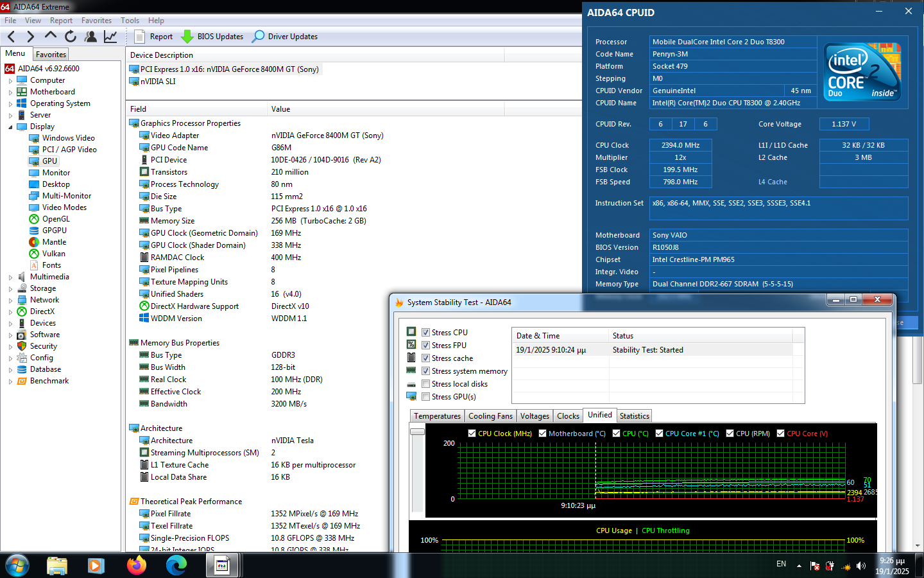Open BIOS Updates
Image resolution: width=924 pixels, height=578 pixels.
click(212, 37)
